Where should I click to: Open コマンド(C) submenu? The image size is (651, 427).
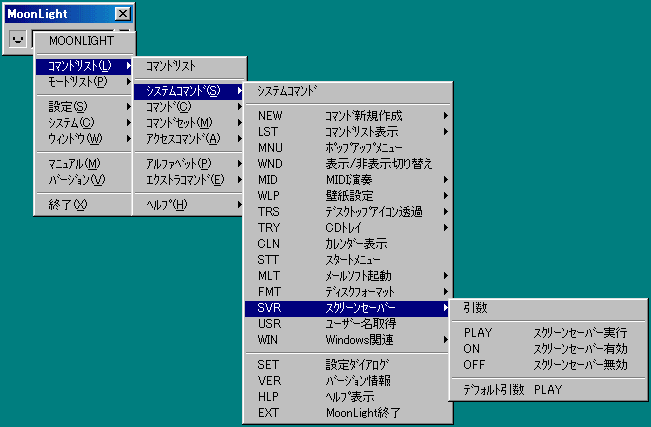click(188, 107)
